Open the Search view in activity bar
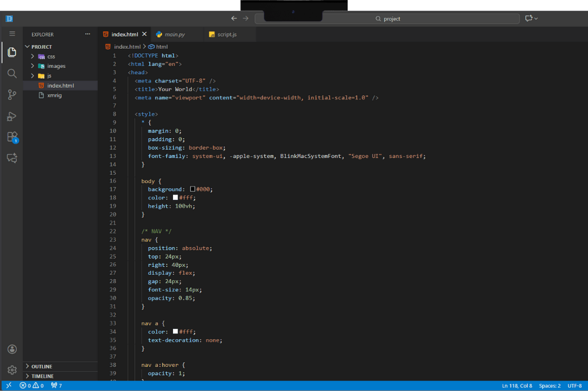 12,73
